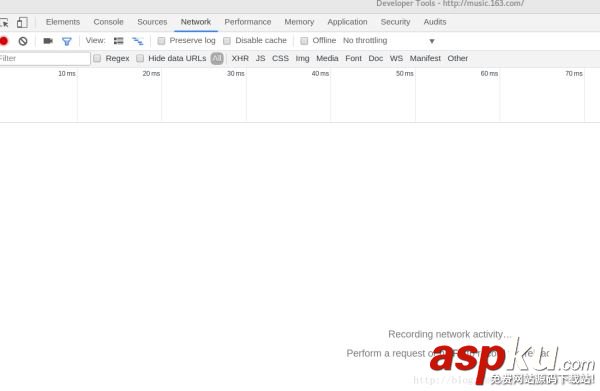The height and width of the screenshot is (391, 600).
Task: Enable the Disable cache checkbox
Action: coord(227,41)
